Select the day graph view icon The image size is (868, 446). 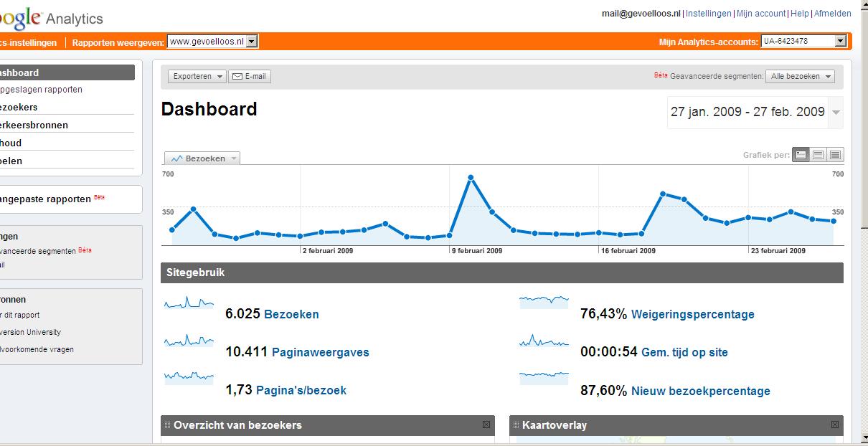[801, 154]
